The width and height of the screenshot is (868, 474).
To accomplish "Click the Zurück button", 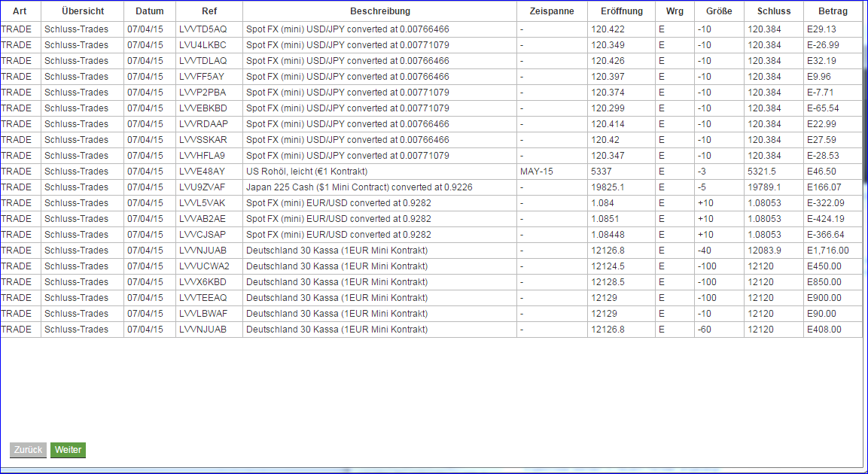I will tap(27, 450).
